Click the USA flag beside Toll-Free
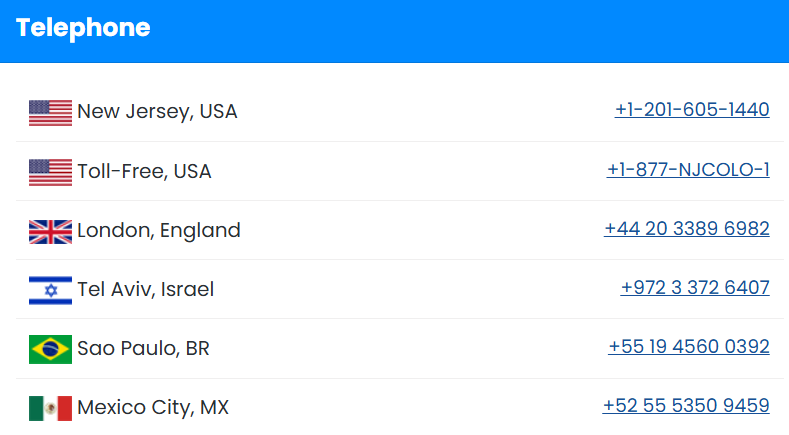The width and height of the screenshot is (789, 435). [50, 172]
